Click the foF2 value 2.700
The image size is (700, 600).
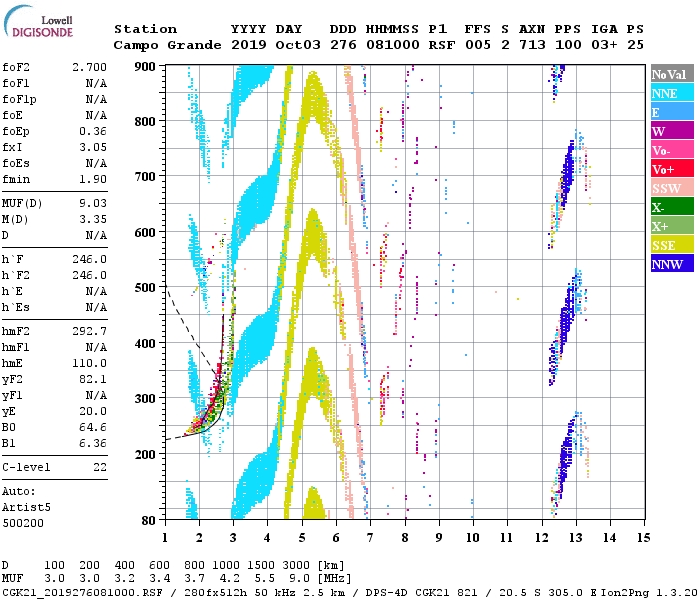[x=89, y=67]
